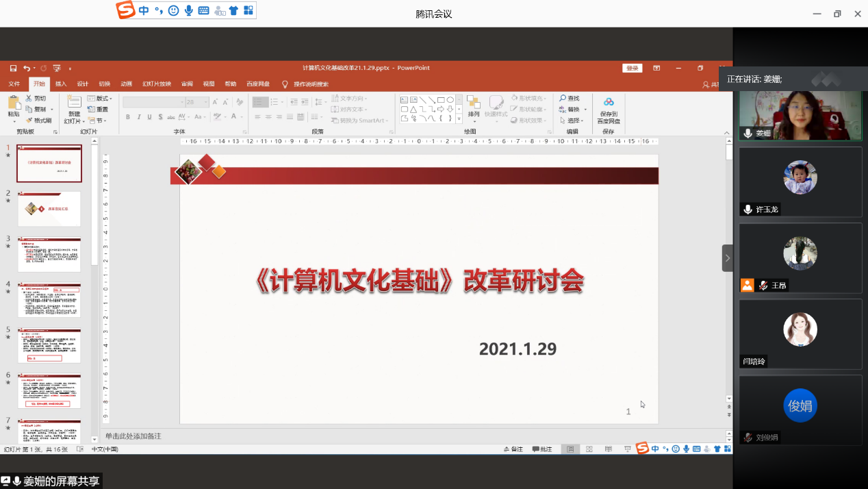Viewport: 868px width, 489px height.
Task: Click Save to Baidu Netdisk icon
Action: pyautogui.click(x=609, y=102)
